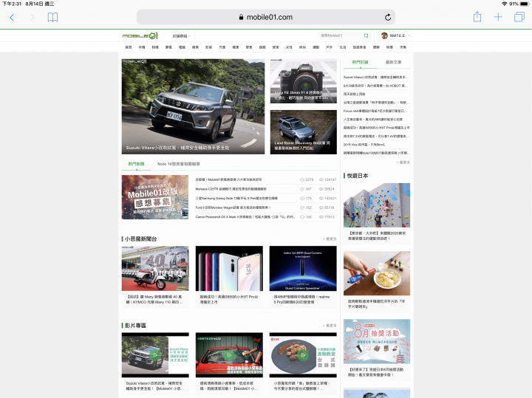Play the food tasting video
This screenshot has width=532, height=398.
(303, 355)
